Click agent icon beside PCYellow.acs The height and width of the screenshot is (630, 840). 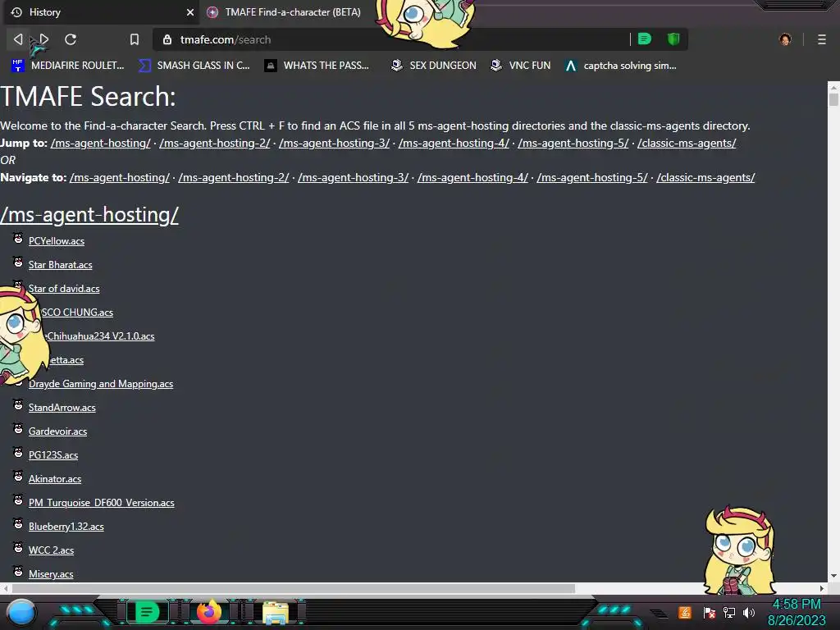coord(18,239)
